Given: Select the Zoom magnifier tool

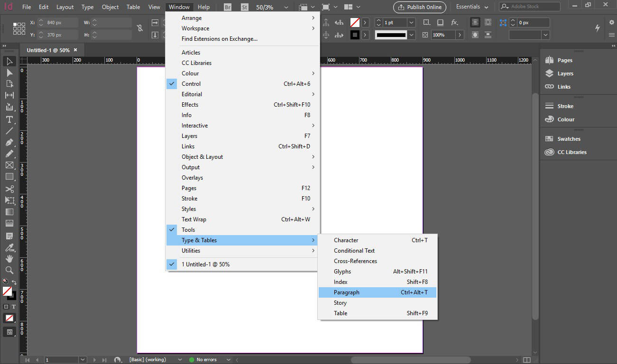Looking at the screenshot, I should [9, 270].
